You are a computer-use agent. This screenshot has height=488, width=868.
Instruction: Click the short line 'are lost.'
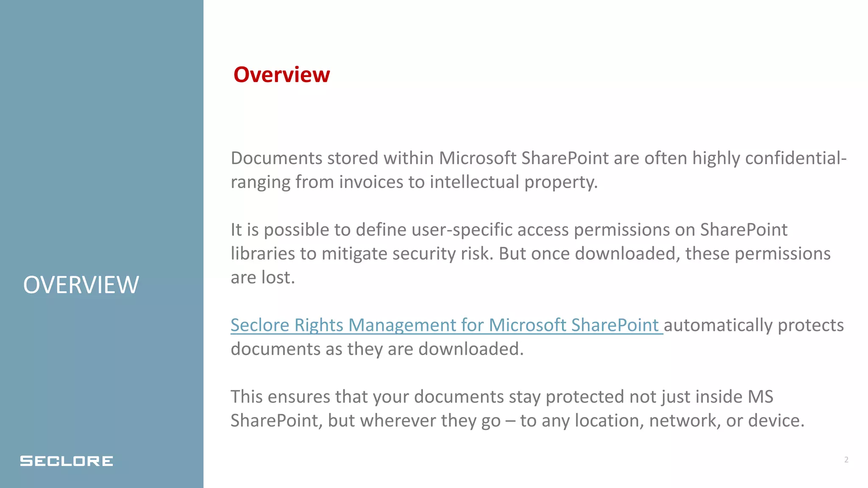262,277
